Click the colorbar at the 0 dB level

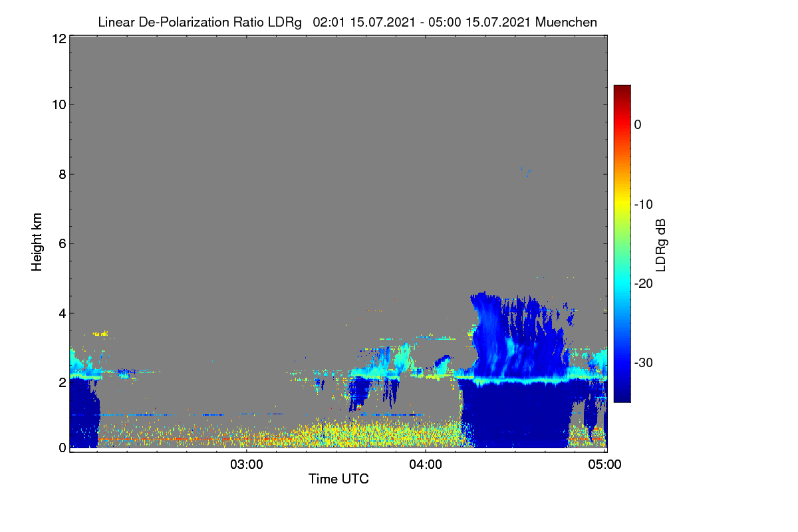(x=622, y=124)
